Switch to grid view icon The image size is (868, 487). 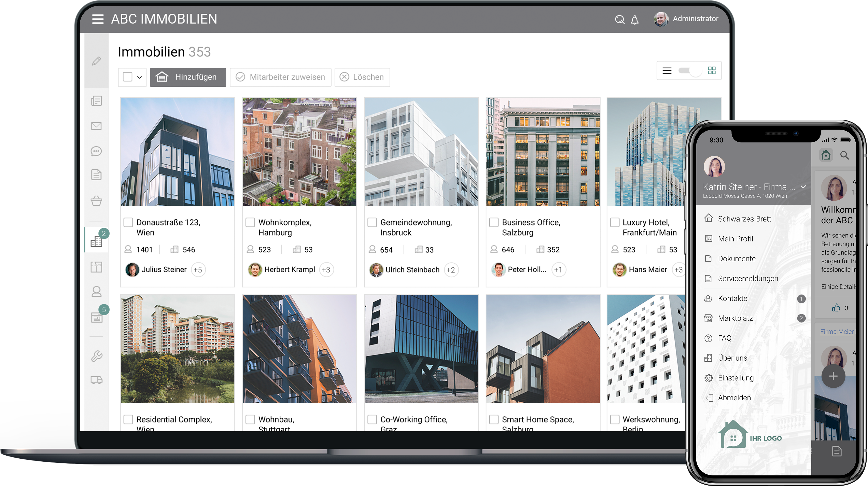[x=712, y=70]
